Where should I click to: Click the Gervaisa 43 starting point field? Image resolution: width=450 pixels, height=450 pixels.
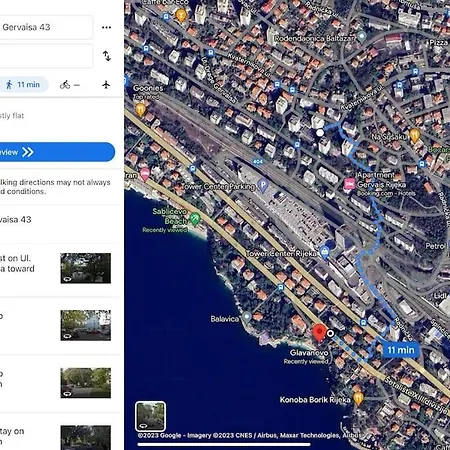[46, 27]
